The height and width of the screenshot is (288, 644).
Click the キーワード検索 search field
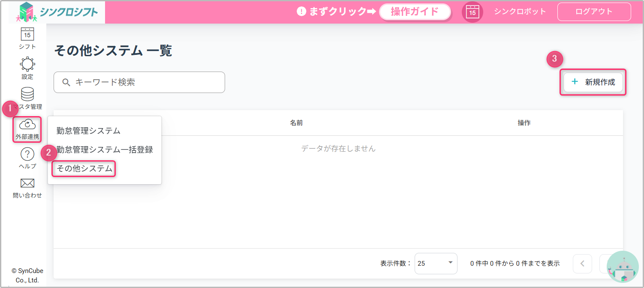(139, 82)
